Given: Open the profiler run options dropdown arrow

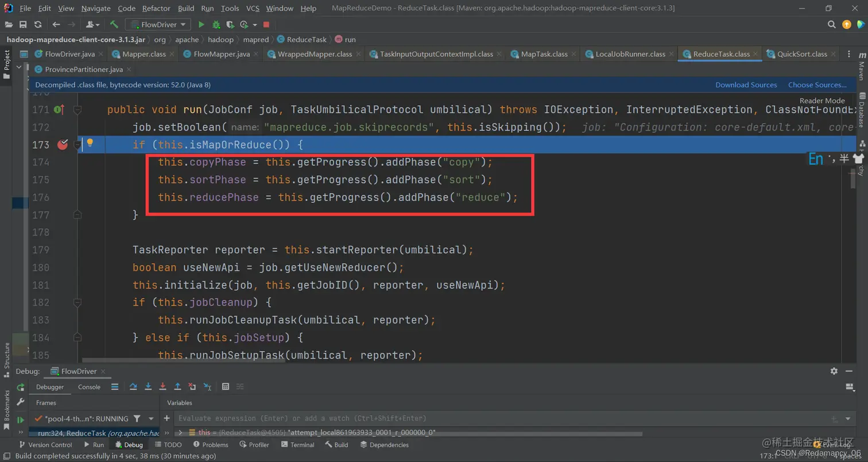Looking at the screenshot, I should pyautogui.click(x=254, y=25).
